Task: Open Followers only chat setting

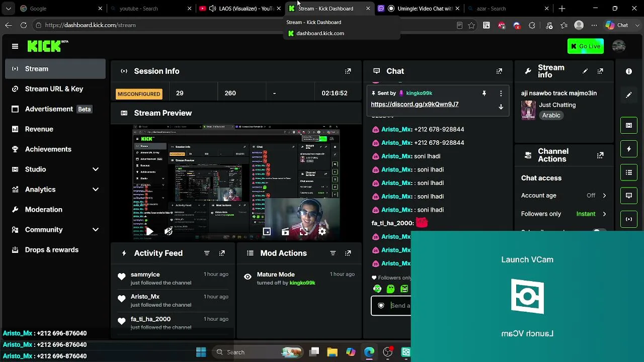Action: [x=564, y=214]
